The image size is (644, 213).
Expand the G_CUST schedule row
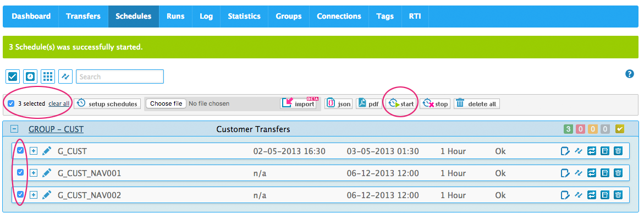pos(34,151)
